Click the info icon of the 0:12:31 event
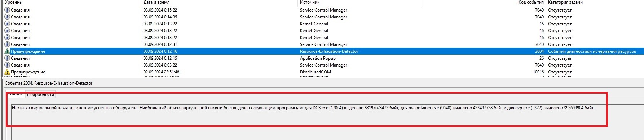644x140 pixels. (7, 44)
